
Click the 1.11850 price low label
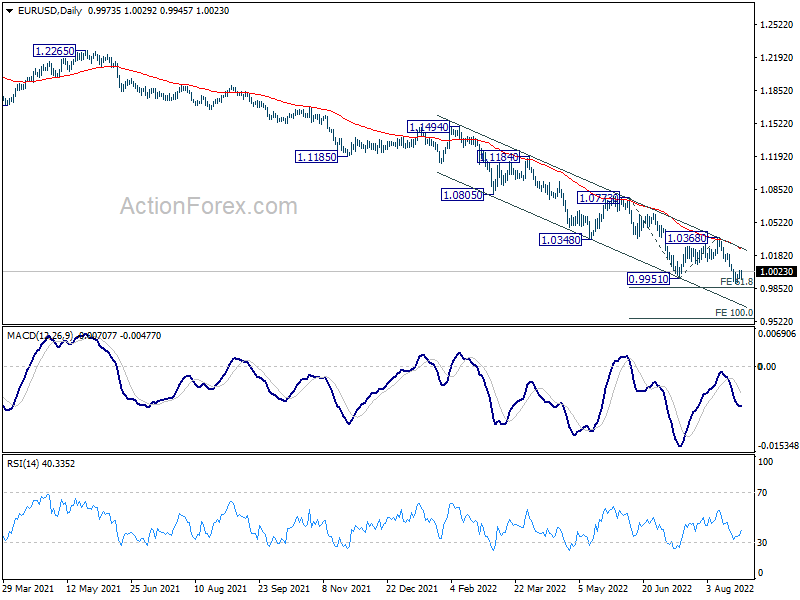[316, 157]
